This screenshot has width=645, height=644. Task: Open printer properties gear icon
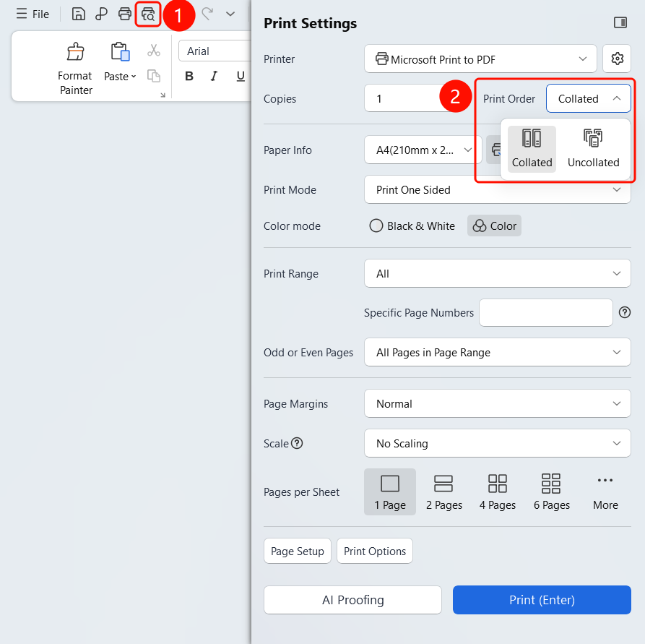tap(617, 59)
